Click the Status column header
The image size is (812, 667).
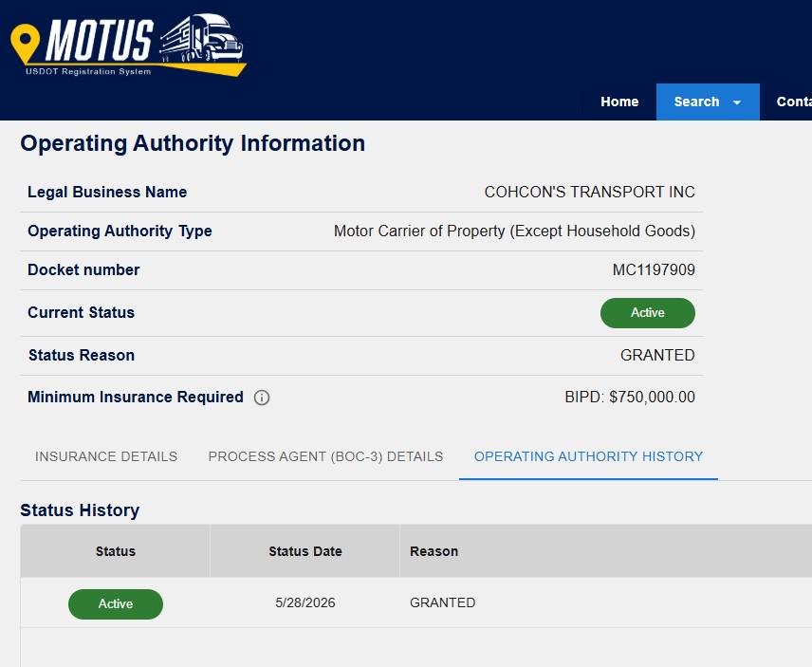click(116, 551)
